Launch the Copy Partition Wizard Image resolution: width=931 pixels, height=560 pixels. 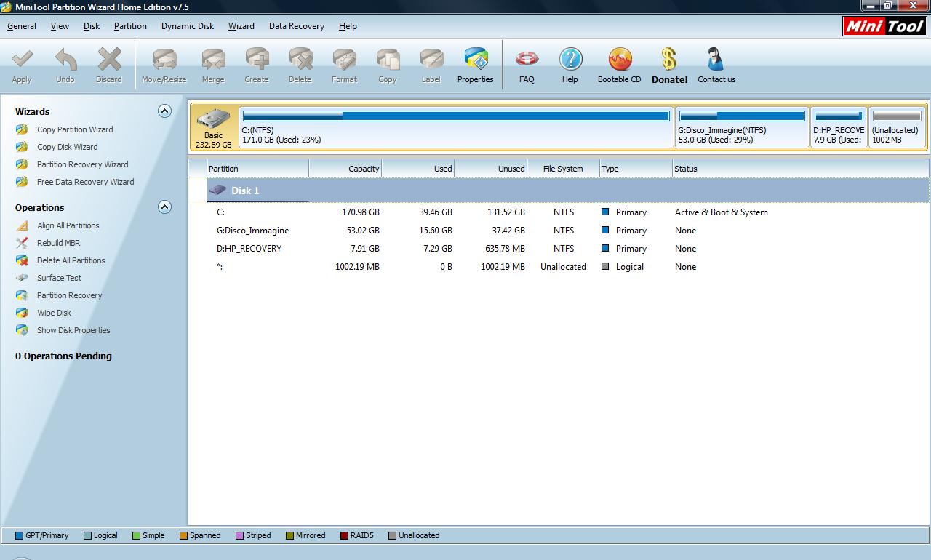tap(75, 129)
